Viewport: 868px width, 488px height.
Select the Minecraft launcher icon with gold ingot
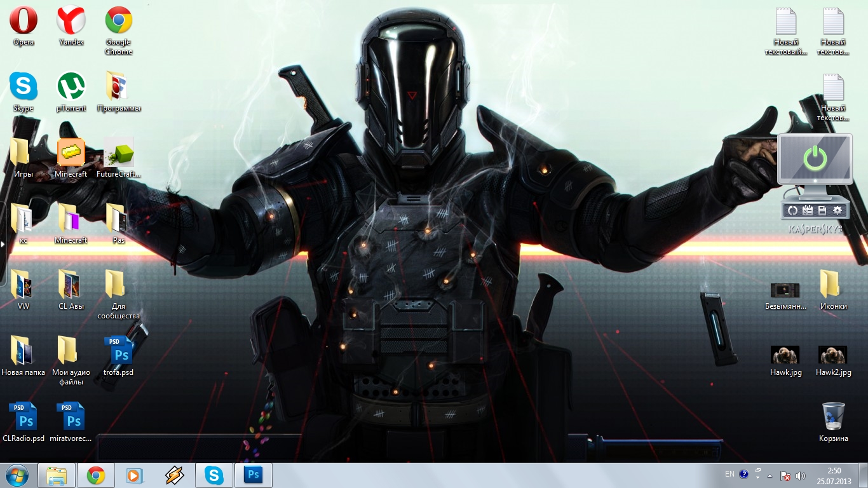pyautogui.click(x=71, y=158)
